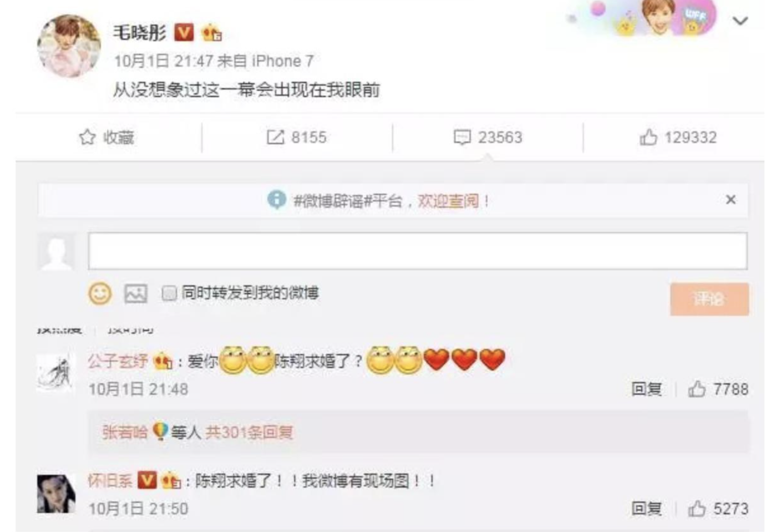768x532 pixels.
Task: Click the repost icon showing 8155
Action: click(275, 137)
